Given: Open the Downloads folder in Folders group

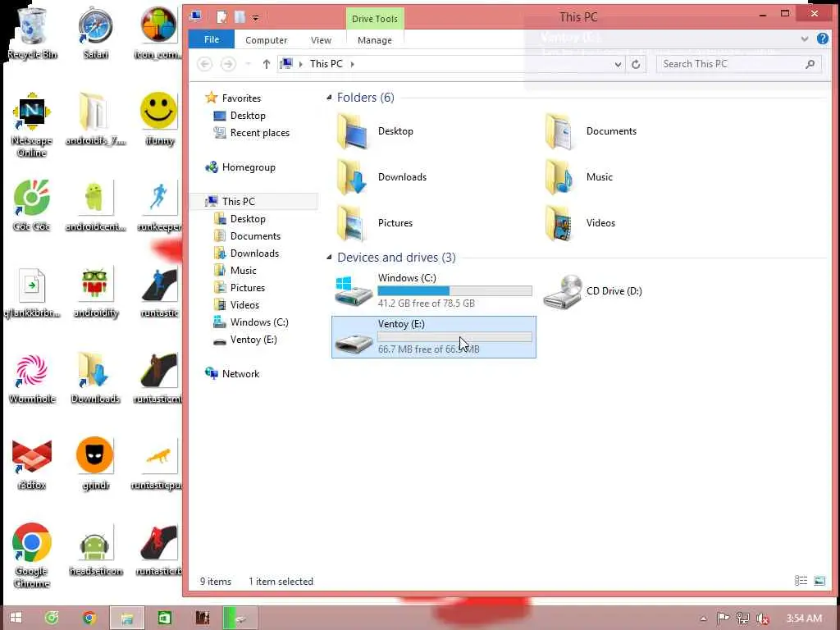Looking at the screenshot, I should click(x=381, y=177).
